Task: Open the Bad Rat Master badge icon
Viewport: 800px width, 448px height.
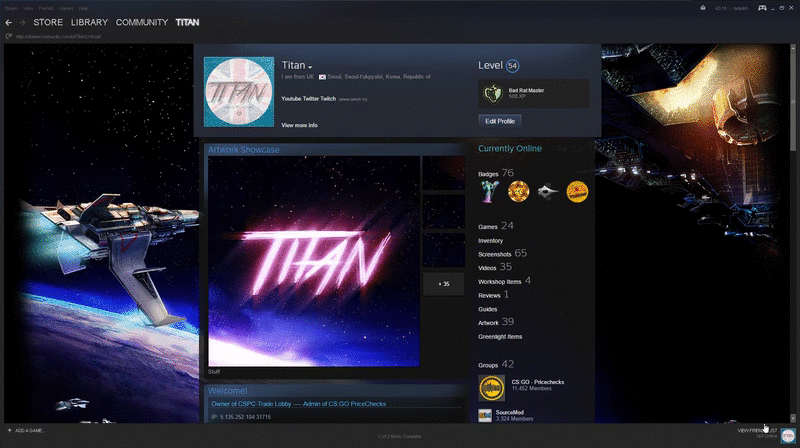Action: coord(492,94)
